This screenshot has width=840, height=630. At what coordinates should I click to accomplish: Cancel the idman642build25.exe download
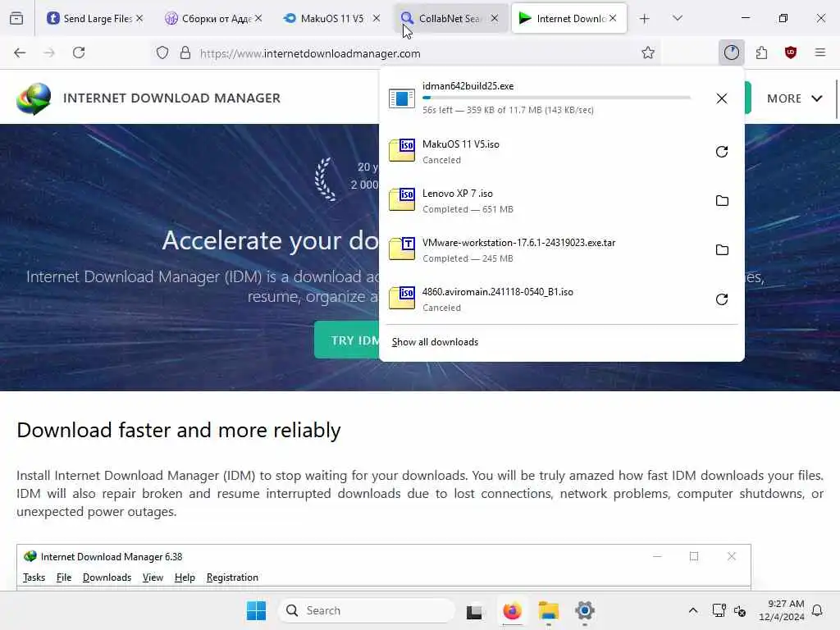pos(722,98)
